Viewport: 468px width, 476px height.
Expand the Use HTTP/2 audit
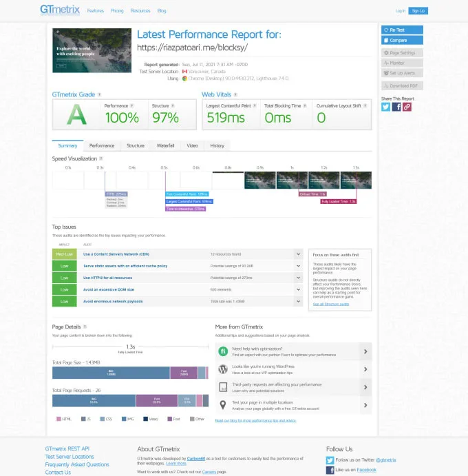pyautogui.click(x=299, y=278)
